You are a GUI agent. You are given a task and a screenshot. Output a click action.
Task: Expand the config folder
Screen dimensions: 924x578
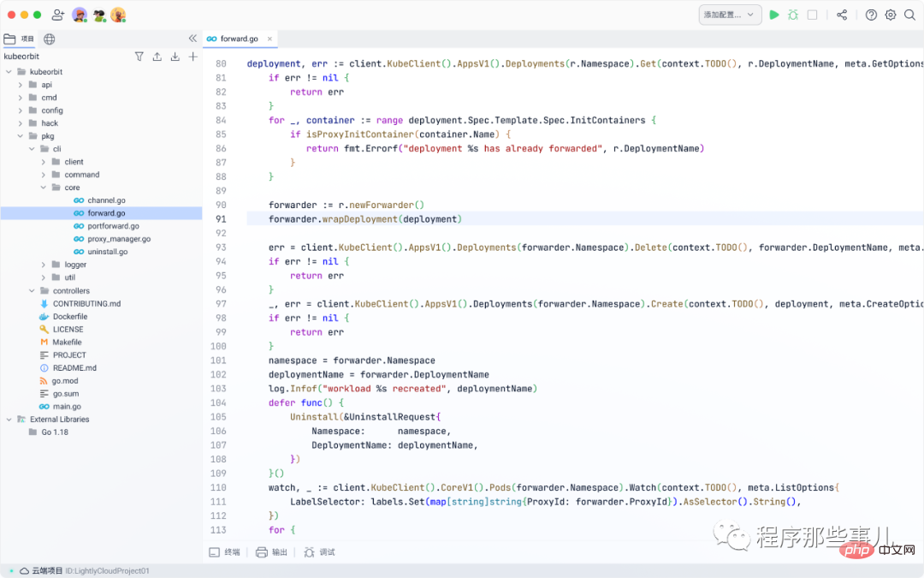coord(20,110)
